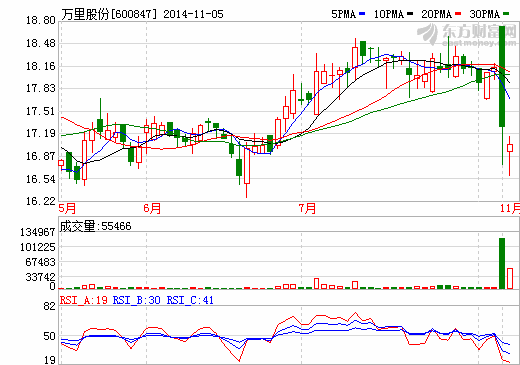Click the 11月 month marker
Image resolution: width=520 pixels, height=365 pixels.
tap(510, 208)
